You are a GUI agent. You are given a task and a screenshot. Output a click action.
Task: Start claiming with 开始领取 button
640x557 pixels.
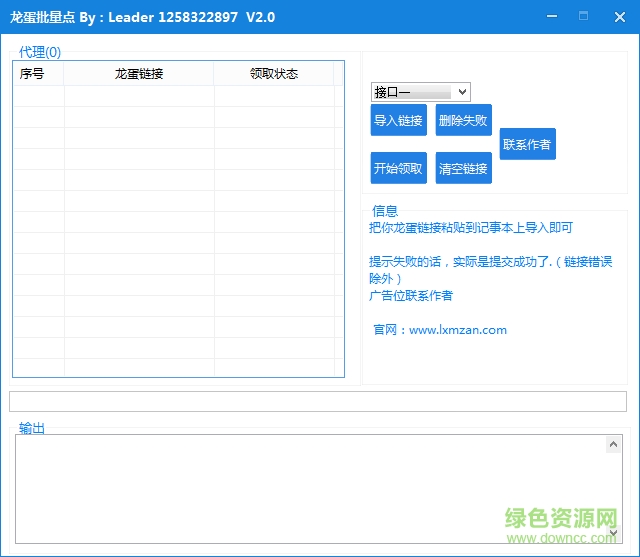click(x=398, y=168)
